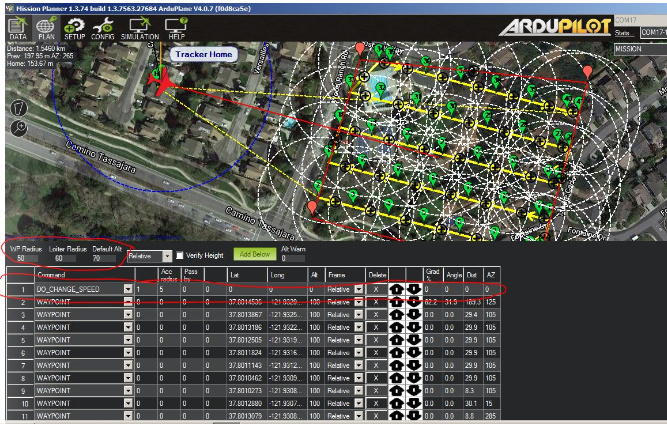Open the HELP monitor icon
Image resolution: width=667 pixels, height=442 pixels.
coord(176,29)
